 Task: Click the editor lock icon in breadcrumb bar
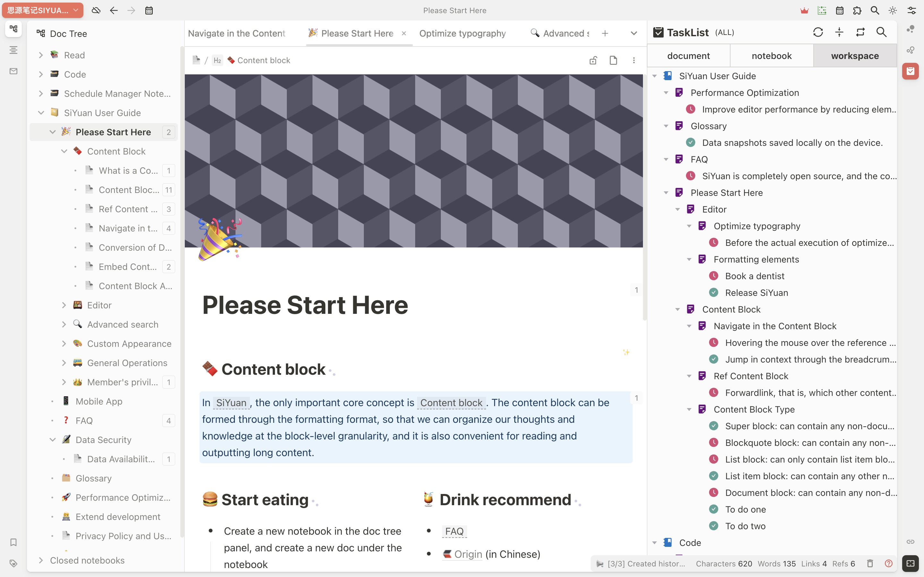[593, 60]
